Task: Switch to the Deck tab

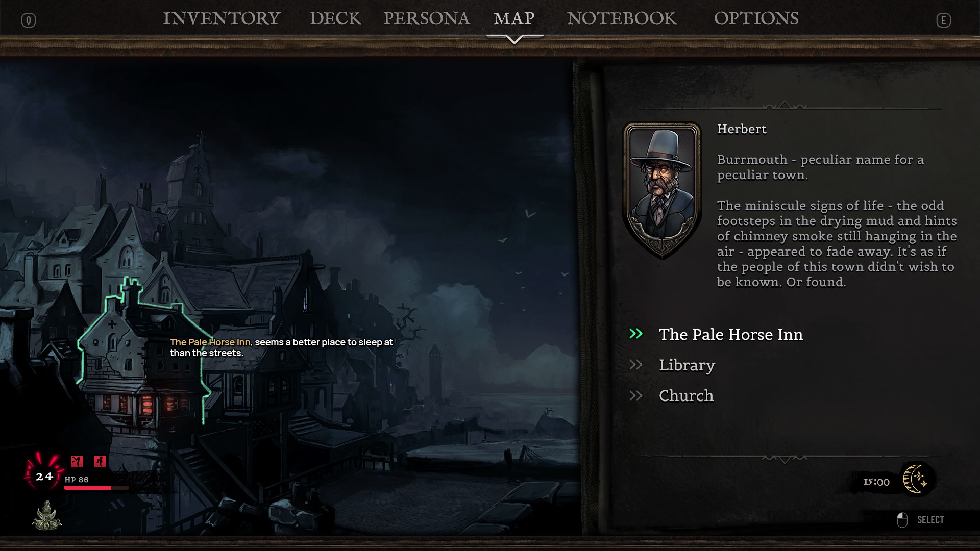Action: click(x=335, y=18)
